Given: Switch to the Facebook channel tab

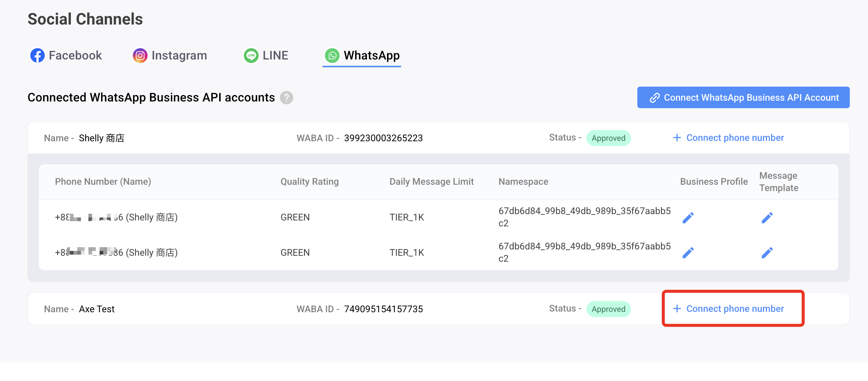Looking at the screenshot, I should point(66,56).
